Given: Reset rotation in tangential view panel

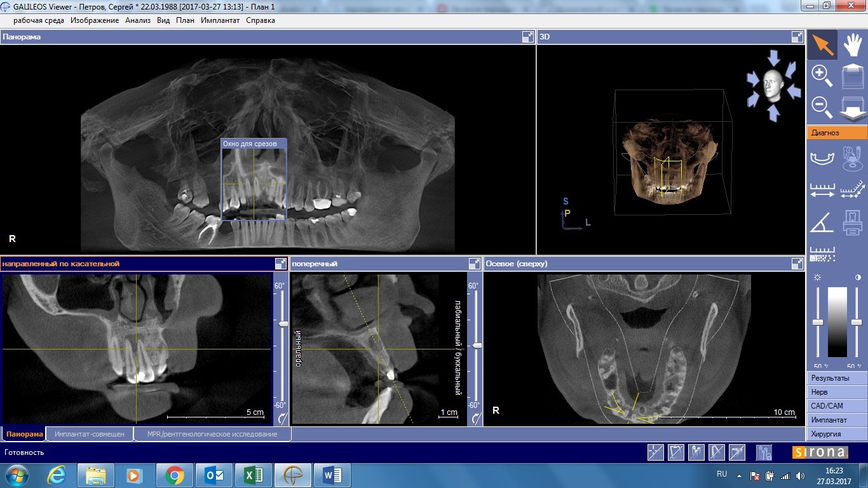Looking at the screenshot, I should (282, 418).
